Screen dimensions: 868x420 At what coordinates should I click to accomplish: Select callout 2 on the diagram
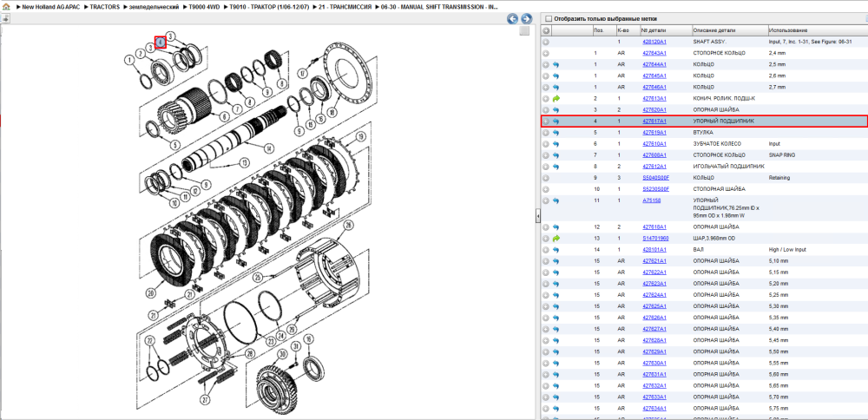[141, 53]
